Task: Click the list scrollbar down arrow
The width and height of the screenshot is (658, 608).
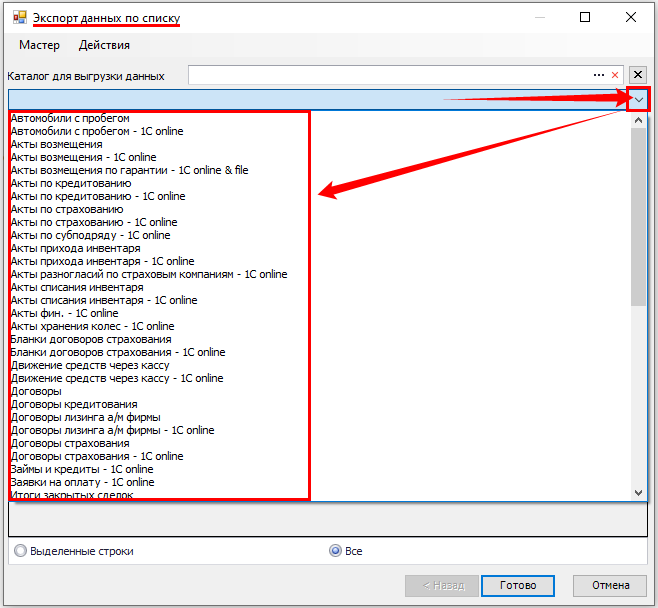Action: tap(639, 492)
